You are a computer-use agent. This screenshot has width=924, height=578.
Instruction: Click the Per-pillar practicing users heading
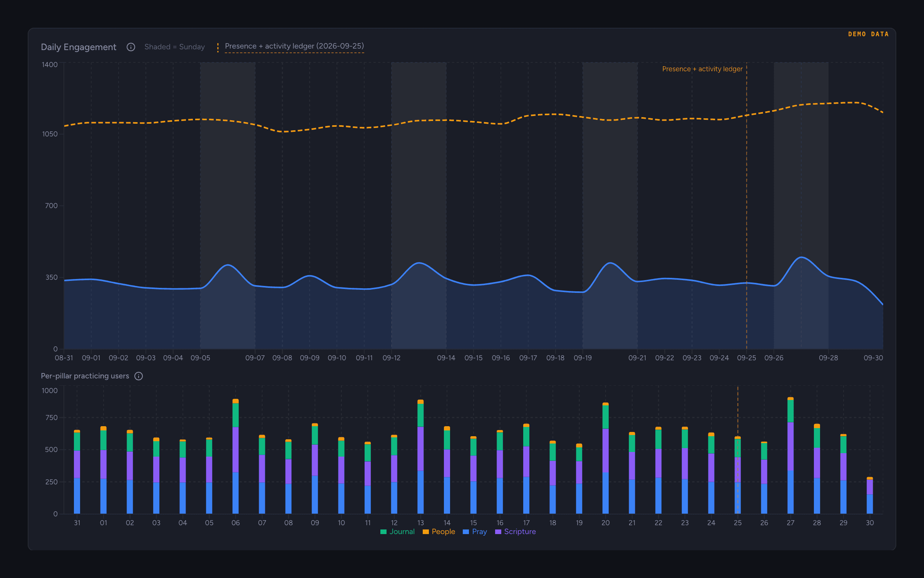tap(85, 376)
